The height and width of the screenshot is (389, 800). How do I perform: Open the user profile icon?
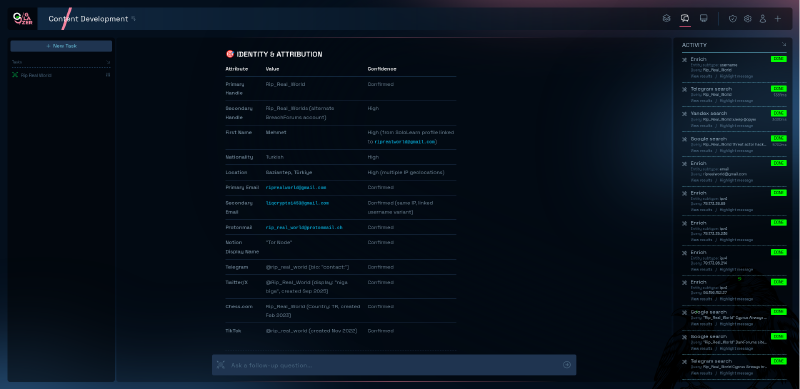pyautogui.click(x=763, y=19)
